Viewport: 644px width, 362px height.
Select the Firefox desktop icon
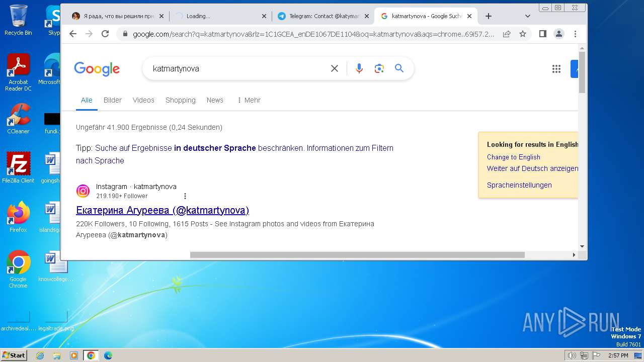[18, 217]
